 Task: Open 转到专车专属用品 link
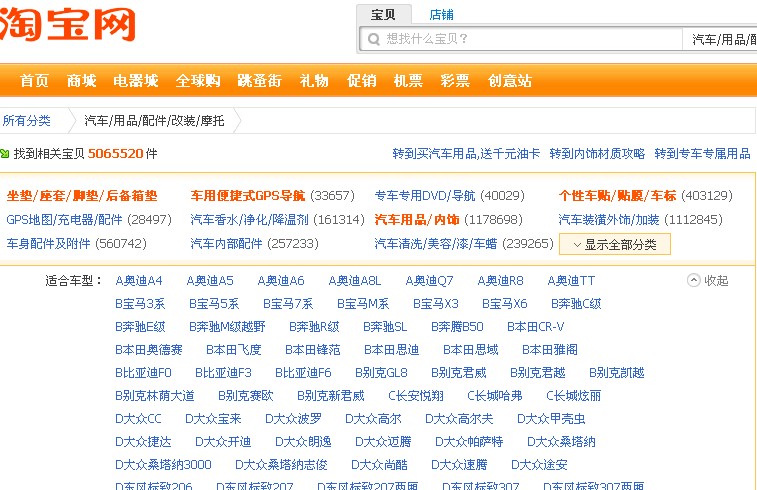[702, 154]
